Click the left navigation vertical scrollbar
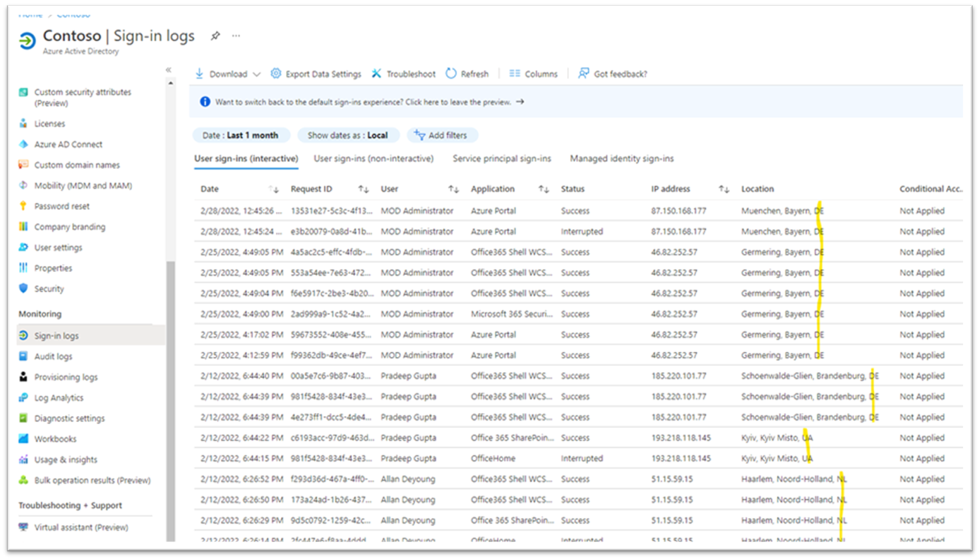This screenshot has width=980, height=560. (171, 390)
